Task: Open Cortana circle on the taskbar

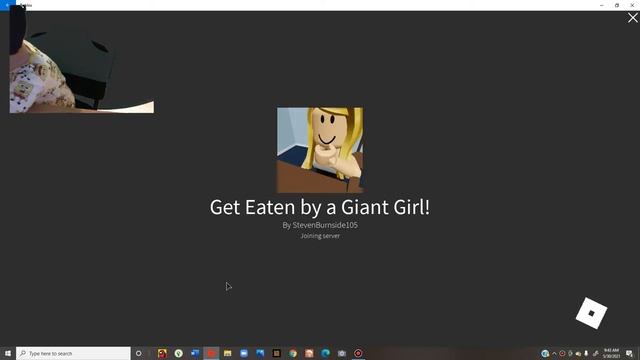Action: (139, 353)
